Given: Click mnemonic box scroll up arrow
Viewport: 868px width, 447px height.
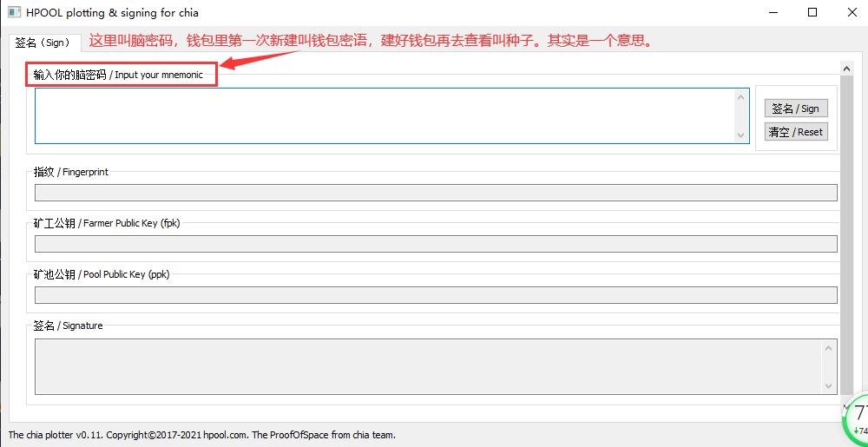Looking at the screenshot, I should point(741,97).
